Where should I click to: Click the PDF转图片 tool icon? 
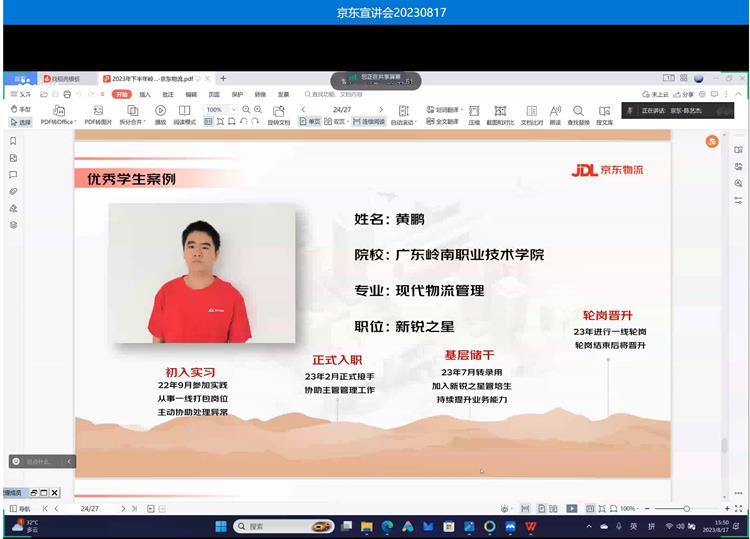(98, 110)
